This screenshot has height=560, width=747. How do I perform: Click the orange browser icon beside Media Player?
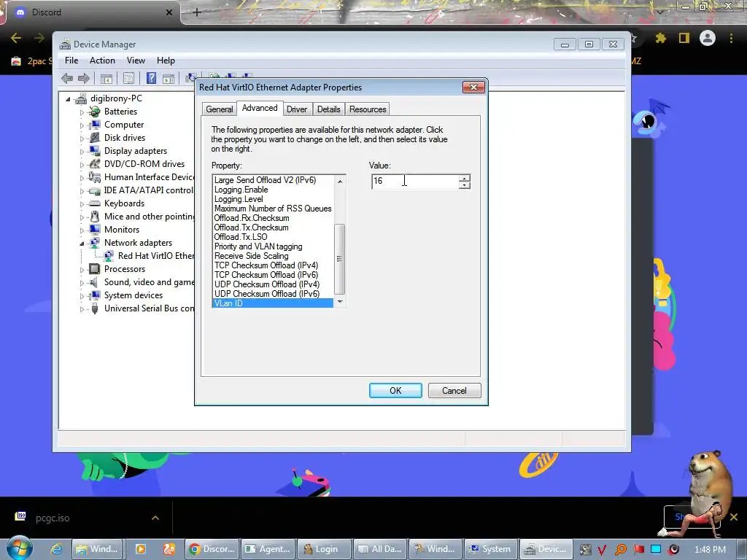click(169, 549)
